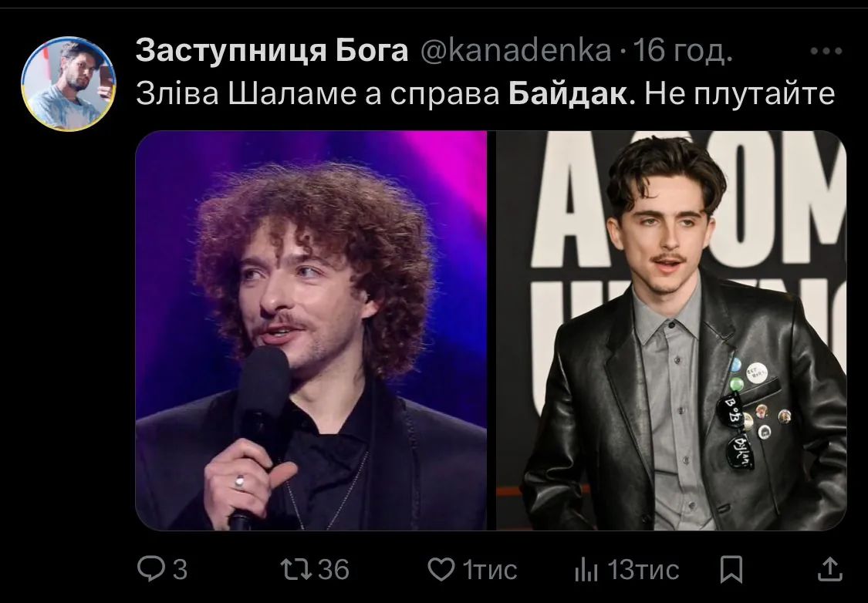The width and height of the screenshot is (868, 603).
Task: Open view analytics bar chart icon
Action: [586, 569]
